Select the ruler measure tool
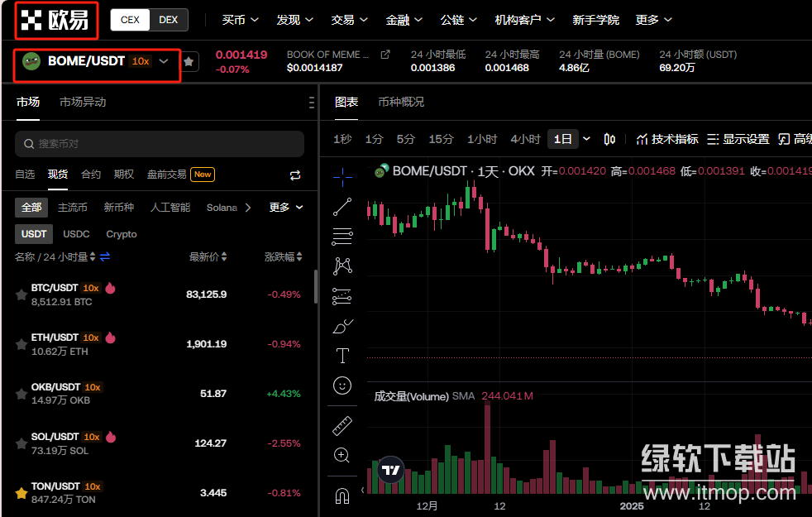812x517 pixels. 342,426
